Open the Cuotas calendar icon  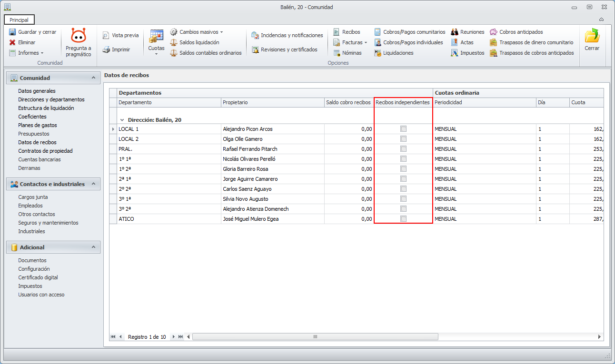coord(157,36)
